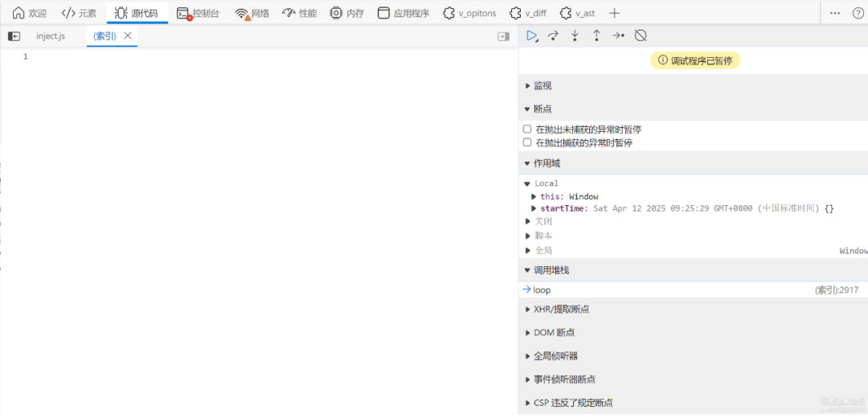Step over next function call

tap(552, 36)
